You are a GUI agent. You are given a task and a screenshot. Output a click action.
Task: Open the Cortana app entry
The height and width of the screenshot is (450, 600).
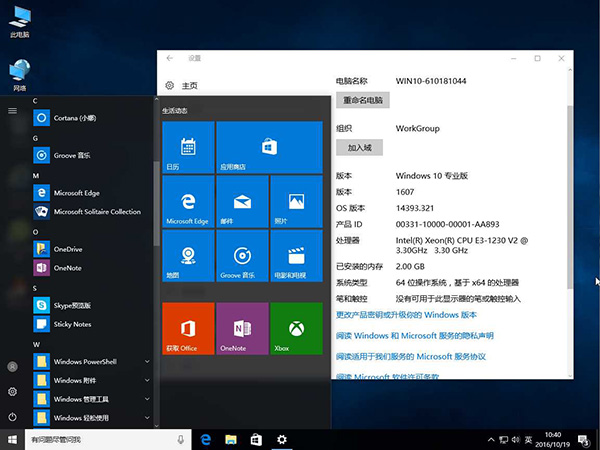click(x=75, y=118)
